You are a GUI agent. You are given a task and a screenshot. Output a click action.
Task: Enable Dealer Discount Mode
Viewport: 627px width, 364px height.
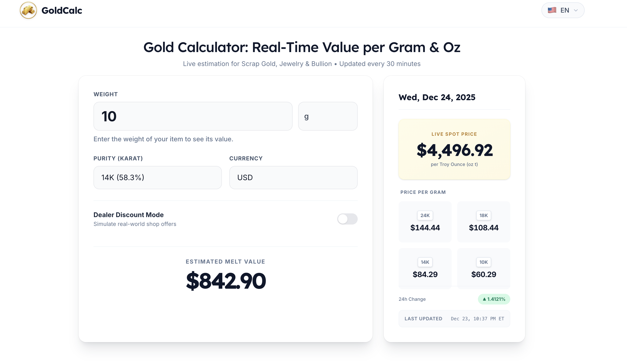click(347, 219)
